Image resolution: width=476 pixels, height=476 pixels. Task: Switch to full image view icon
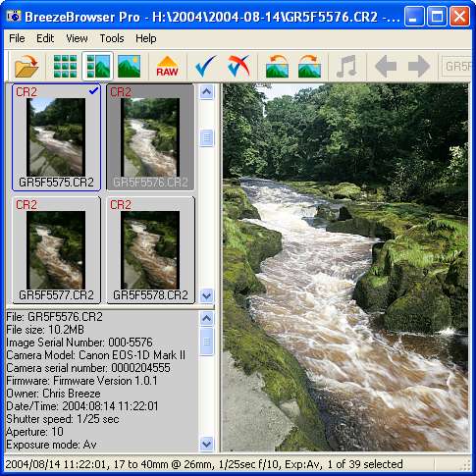130,66
